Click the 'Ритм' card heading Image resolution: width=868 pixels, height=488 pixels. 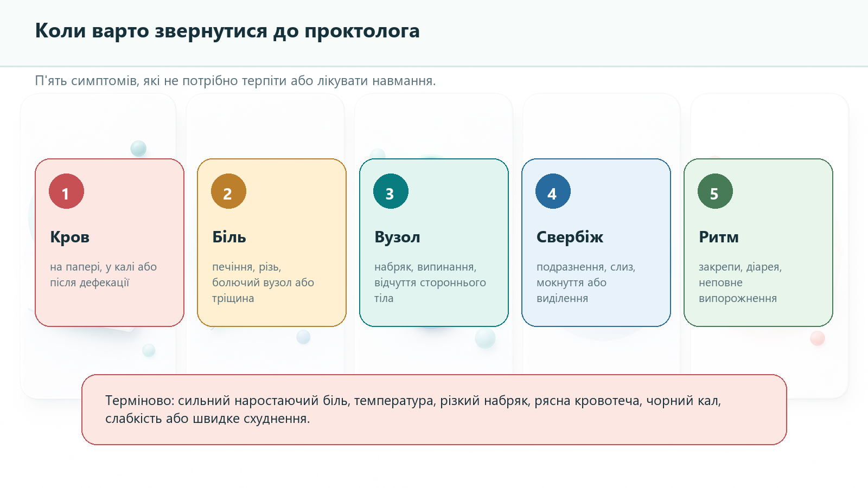coord(719,237)
